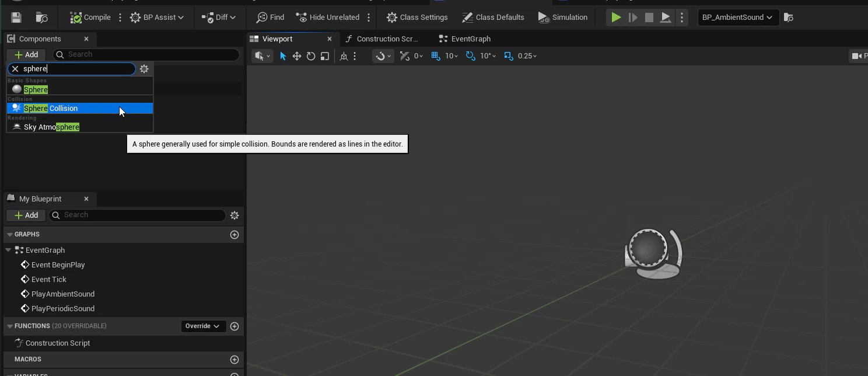Browse to asset in Content Browser icon
Viewport: 868px width, 376px height.
pos(41,18)
